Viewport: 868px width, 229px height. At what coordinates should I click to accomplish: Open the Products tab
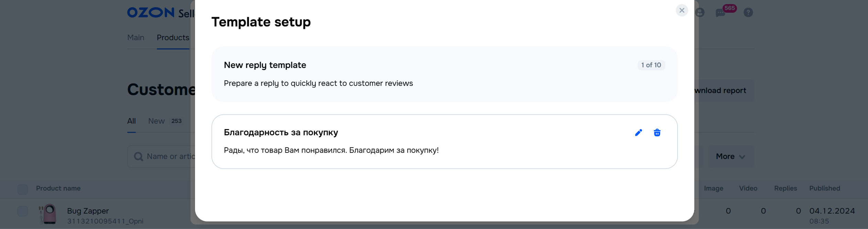pyautogui.click(x=173, y=38)
